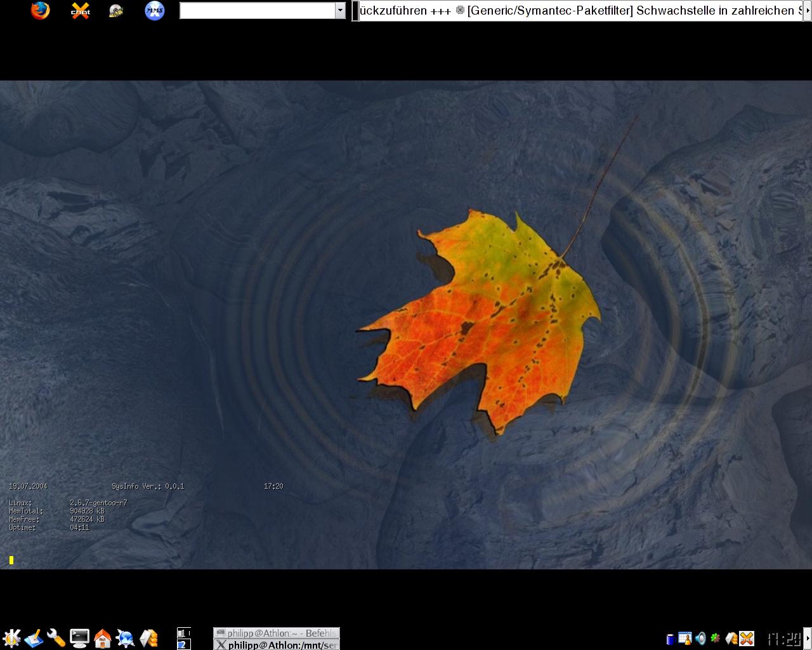Image resolution: width=812 pixels, height=650 pixels.
Task: Click the Symantec-Paketfilter news ticker headline
Action: (x=550, y=11)
